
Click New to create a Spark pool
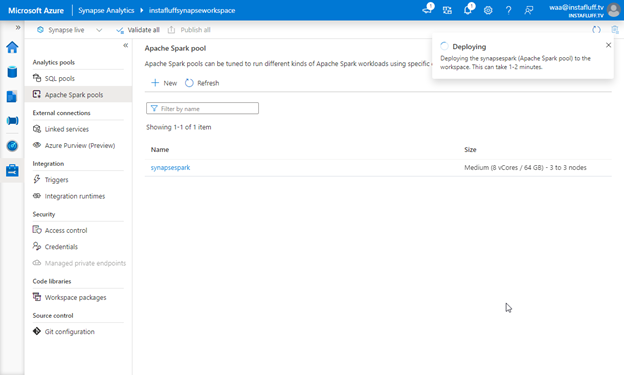point(164,83)
